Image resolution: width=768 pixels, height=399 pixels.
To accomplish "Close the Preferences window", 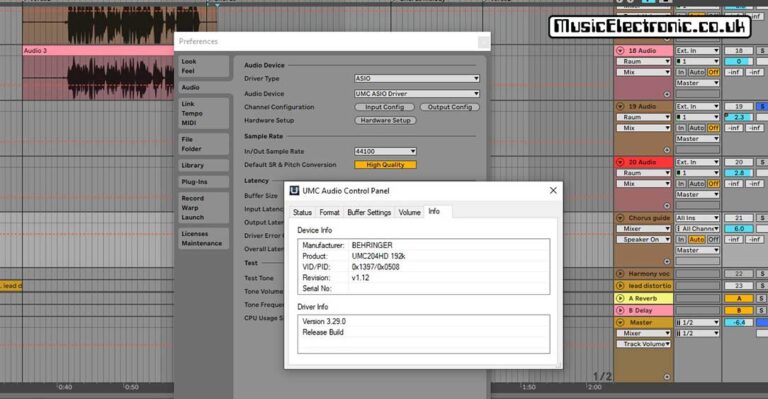I will click(483, 42).
